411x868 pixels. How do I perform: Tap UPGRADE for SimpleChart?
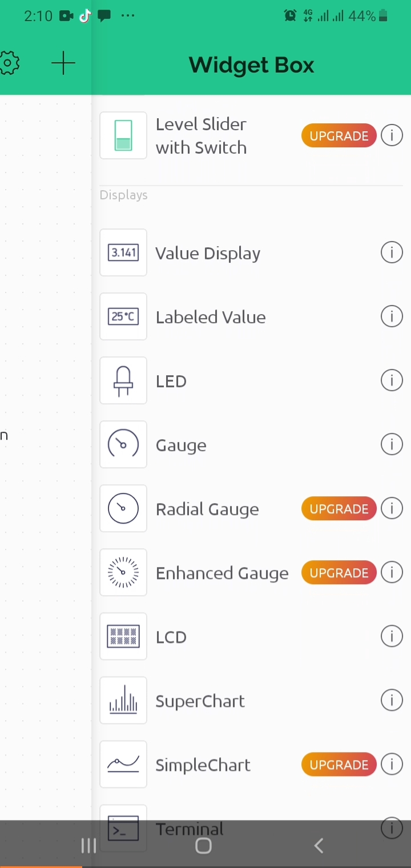click(x=339, y=765)
